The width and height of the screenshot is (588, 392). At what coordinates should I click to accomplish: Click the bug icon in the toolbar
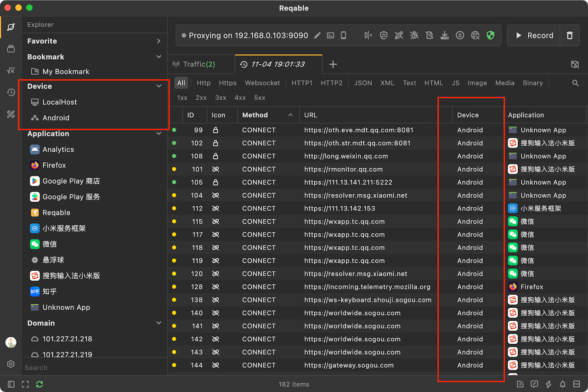coord(414,35)
